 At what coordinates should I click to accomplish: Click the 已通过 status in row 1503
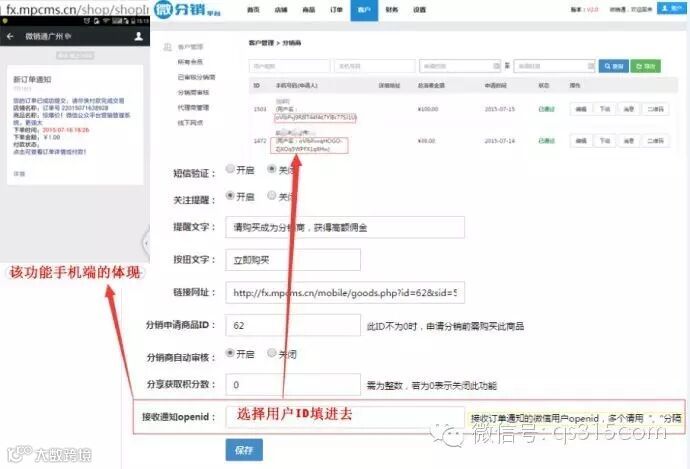[x=547, y=109]
